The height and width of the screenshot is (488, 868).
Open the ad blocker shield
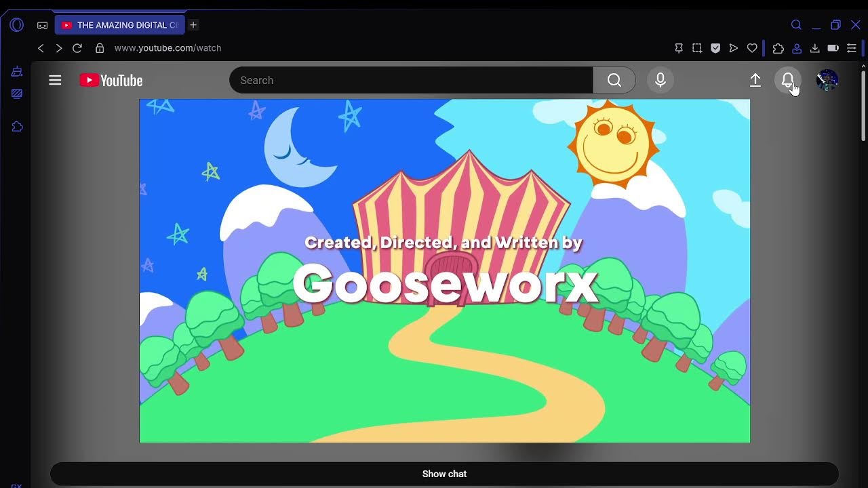coord(715,48)
